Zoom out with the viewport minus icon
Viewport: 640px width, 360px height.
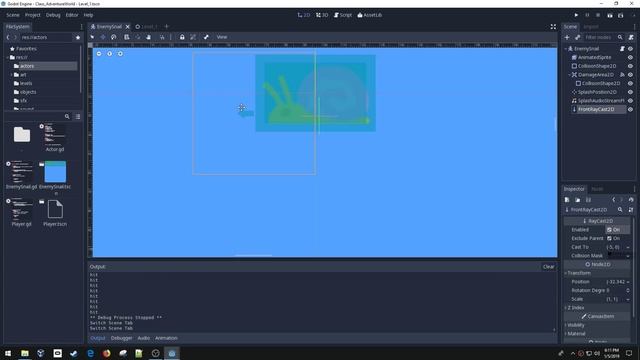(x=99, y=53)
